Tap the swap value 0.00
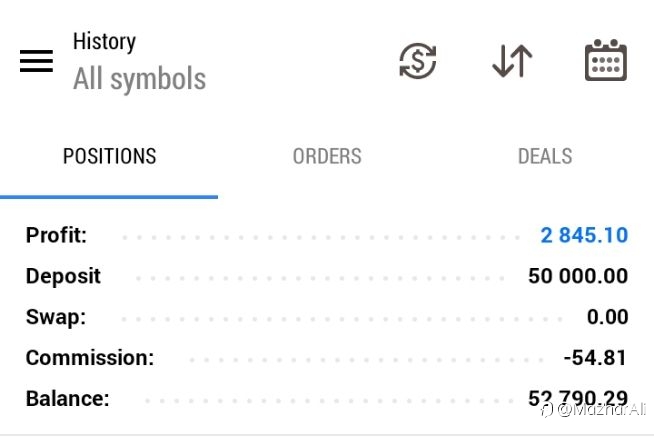This screenshot has width=654, height=439. pyautogui.click(x=608, y=317)
